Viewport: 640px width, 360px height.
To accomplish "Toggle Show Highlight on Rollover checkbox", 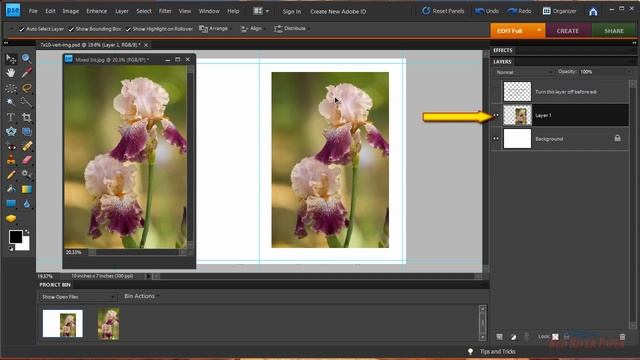I will point(128,29).
